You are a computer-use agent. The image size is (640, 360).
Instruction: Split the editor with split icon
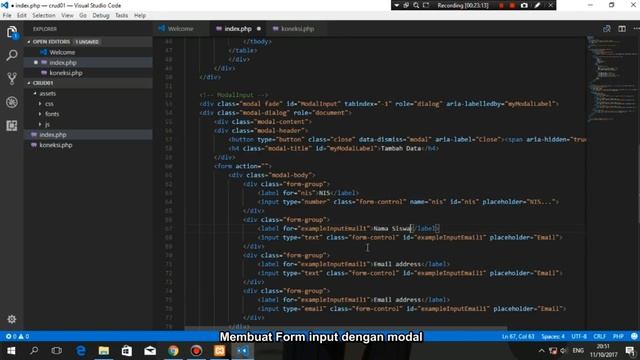coord(622,29)
